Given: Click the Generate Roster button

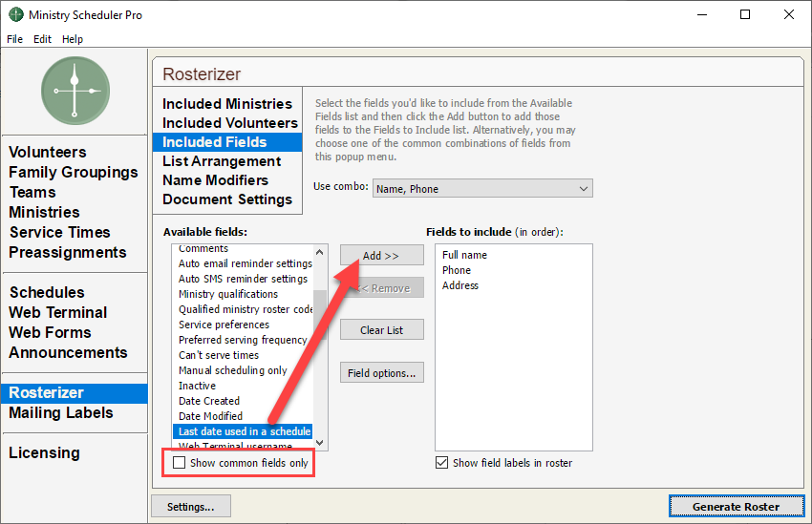Looking at the screenshot, I should [x=736, y=507].
